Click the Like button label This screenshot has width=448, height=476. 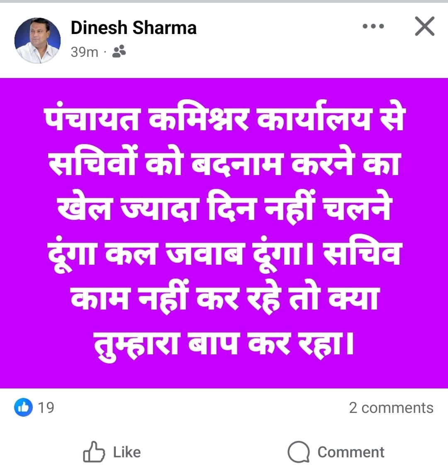pyautogui.click(x=127, y=452)
